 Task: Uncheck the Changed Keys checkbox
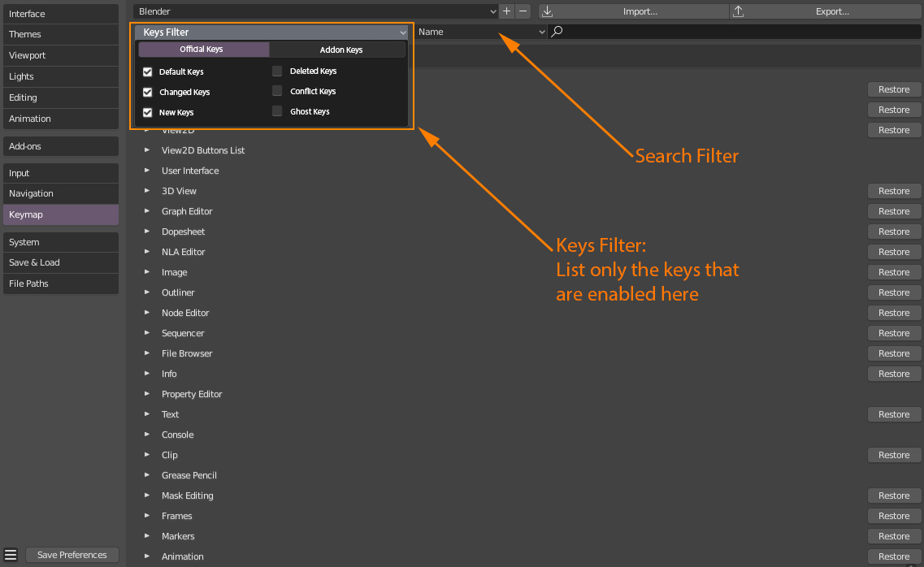[147, 92]
